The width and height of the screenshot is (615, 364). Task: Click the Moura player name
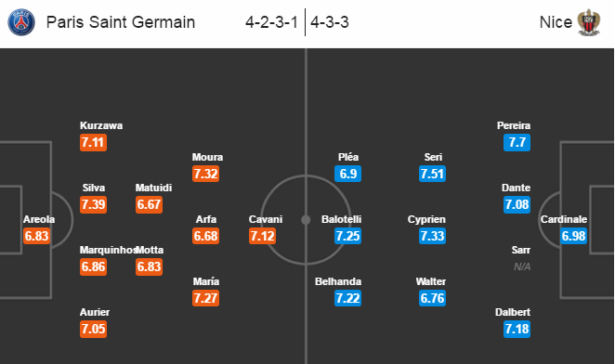(207, 157)
